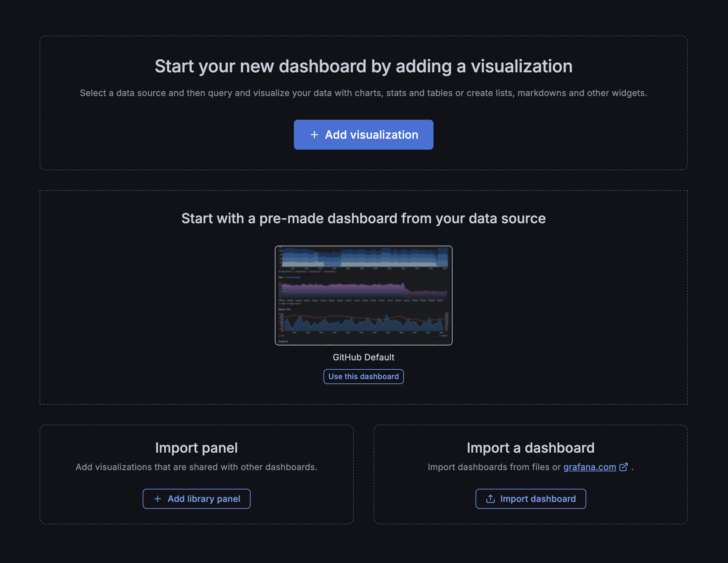The width and height of the screenshot is (728, 563).
Task: Click the external link icon after grafana.com
Action: point(623,467)
